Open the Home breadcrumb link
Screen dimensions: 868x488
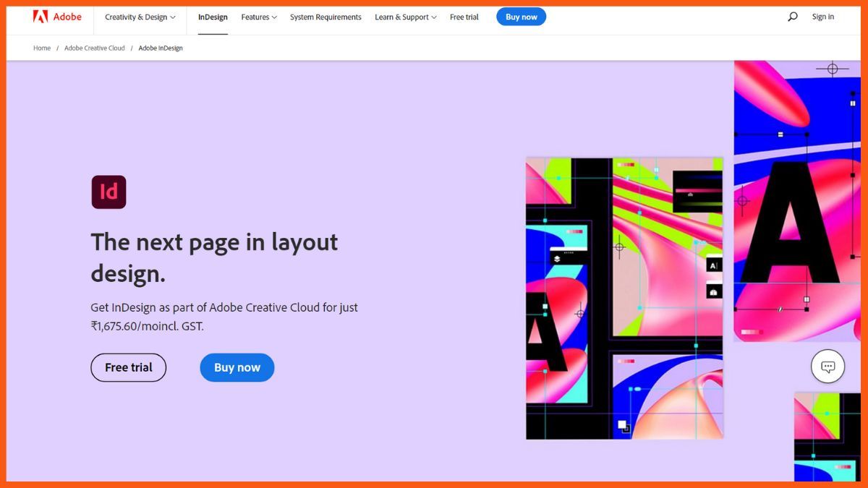coord(41,48)
